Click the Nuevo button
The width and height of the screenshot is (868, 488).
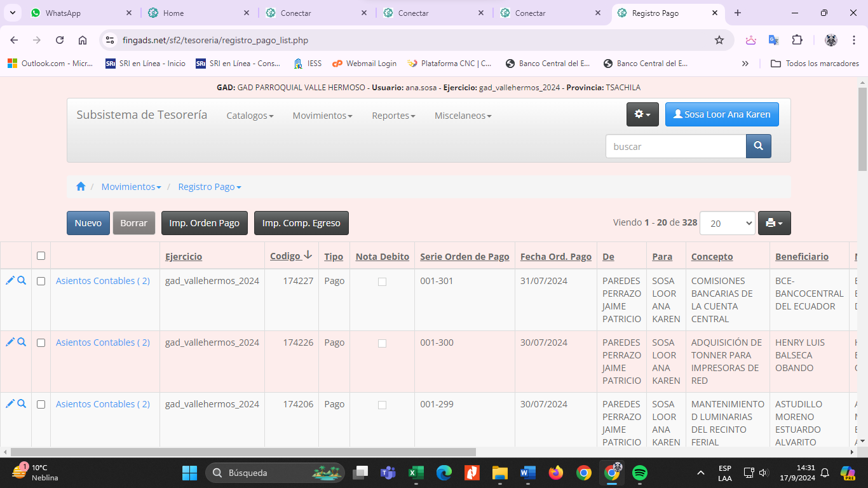coord(88,223)
